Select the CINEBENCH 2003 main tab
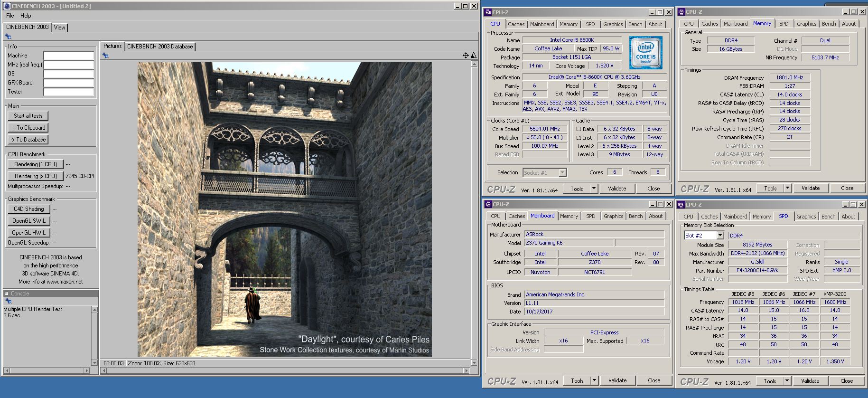Viewport: 868px width, 398px height. [27, 27]
